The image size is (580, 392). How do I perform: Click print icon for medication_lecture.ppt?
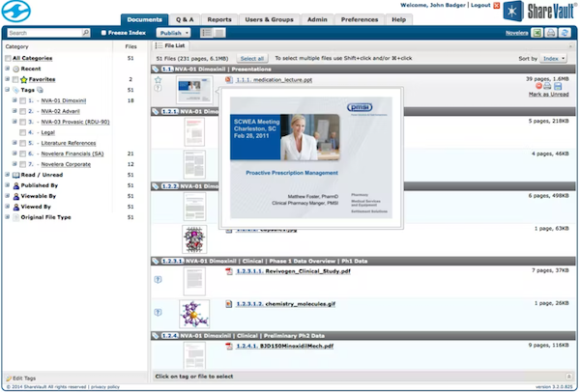[x=548, y=86]
